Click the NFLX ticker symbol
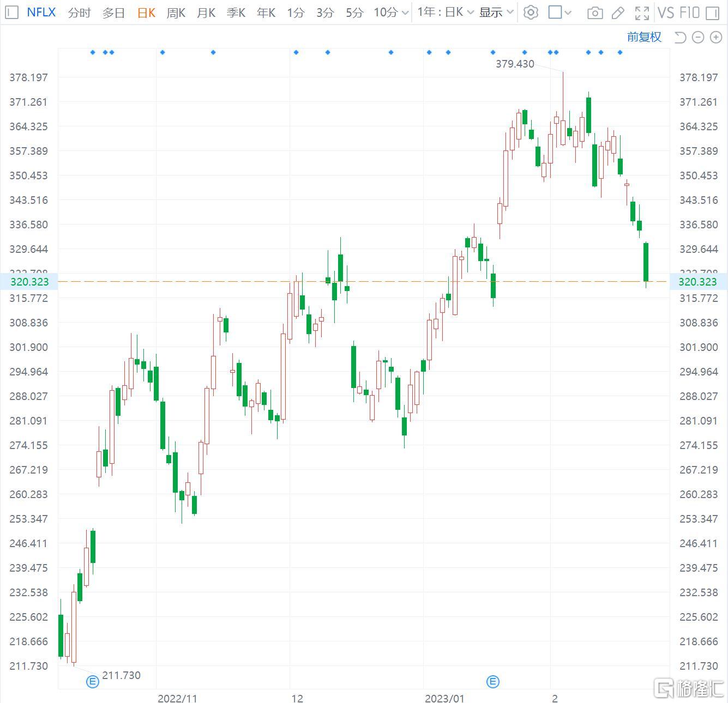The width and height of the screenshot is (728, 703). 41,12
